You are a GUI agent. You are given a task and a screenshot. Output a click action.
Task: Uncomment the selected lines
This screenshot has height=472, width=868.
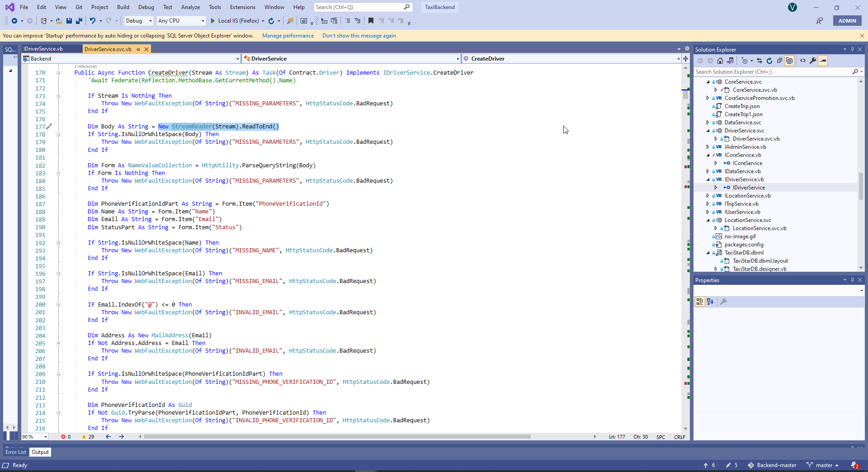pyautogui.click(x=358, y=21)
